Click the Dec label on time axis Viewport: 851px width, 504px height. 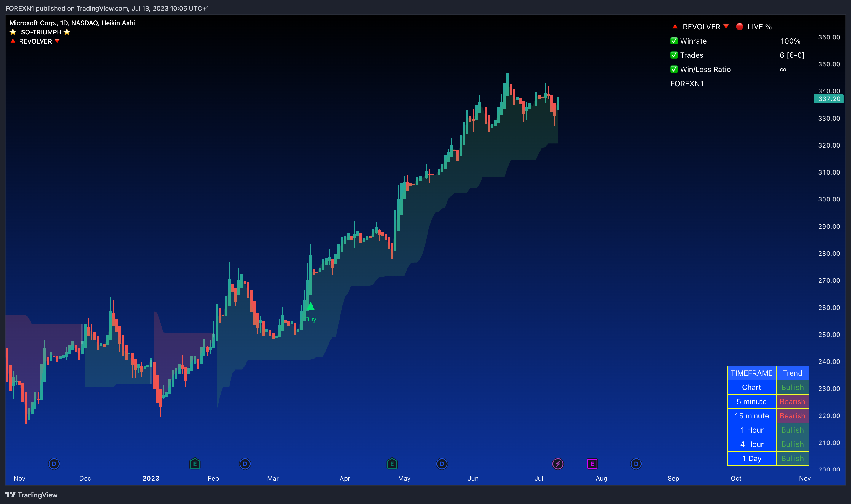(x=85, y=478)
